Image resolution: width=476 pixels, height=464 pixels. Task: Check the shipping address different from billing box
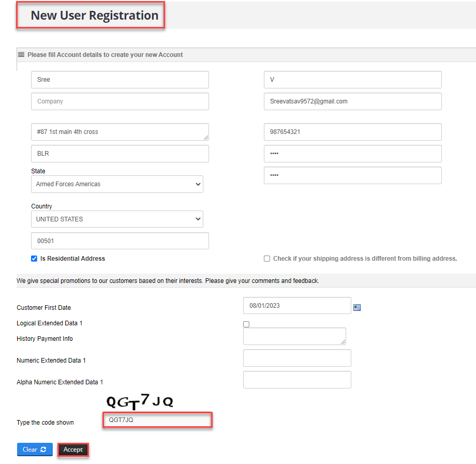point(267,259)
